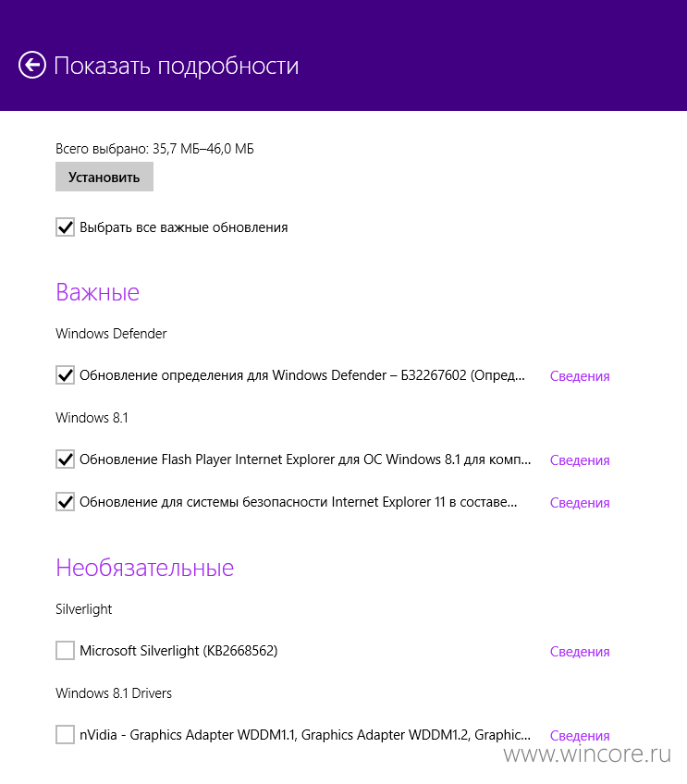Open Сведения link next to Microsoft Silverlight
This screenshot has width=687, height=784.
(x=580, y=652)
